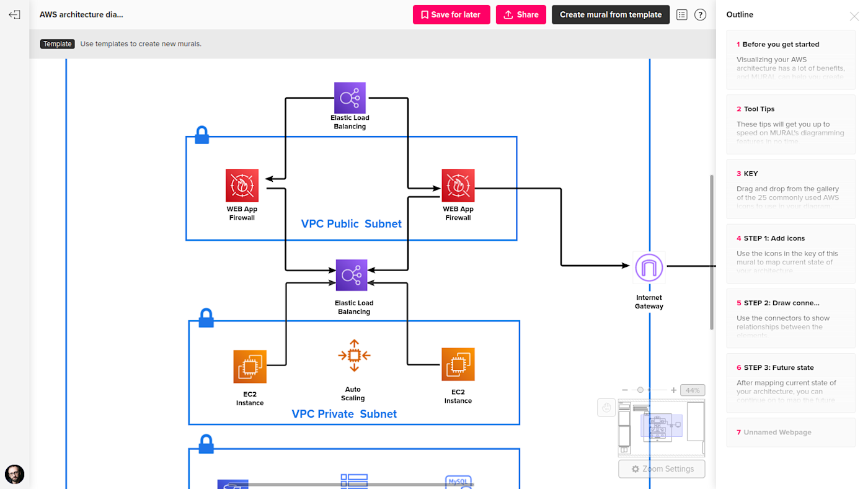Select the right WEB App Firewall icon
This screenshot has width=868, height=489.
point(458,186)
